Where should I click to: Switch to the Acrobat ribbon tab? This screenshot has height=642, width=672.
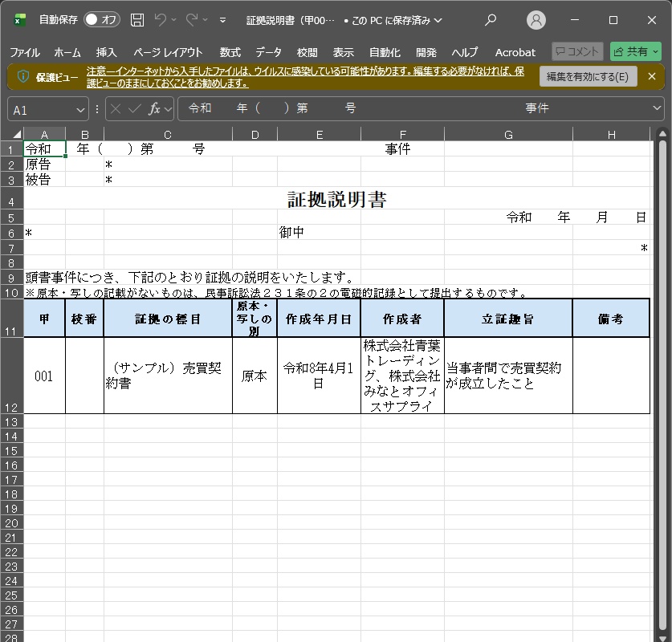click(515, 51)
